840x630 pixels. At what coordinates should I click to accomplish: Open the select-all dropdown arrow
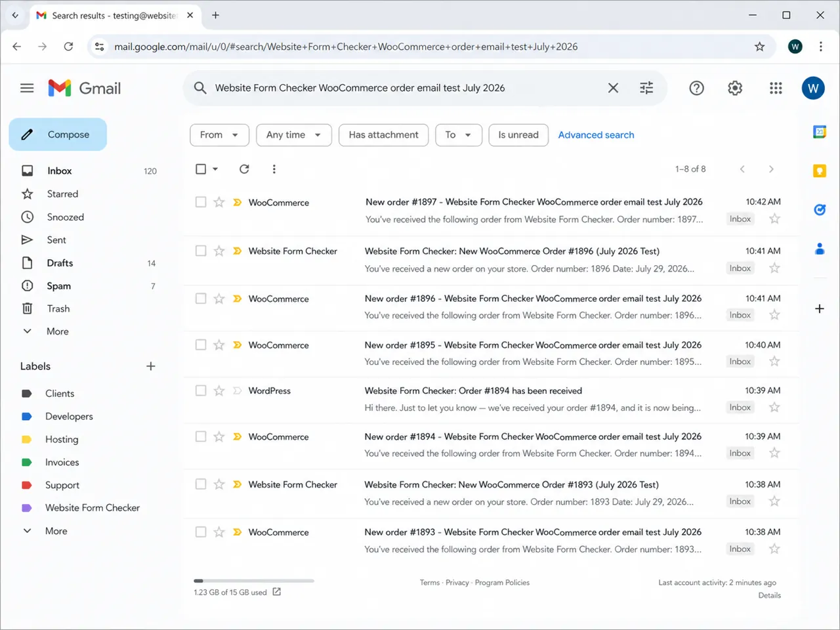point(215,169)
